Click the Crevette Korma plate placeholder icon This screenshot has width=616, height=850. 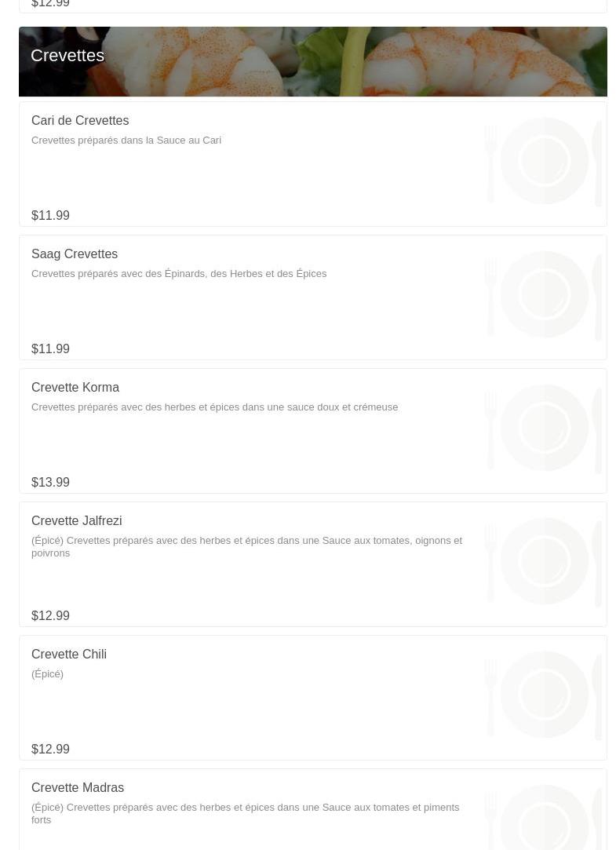point(544,428)
